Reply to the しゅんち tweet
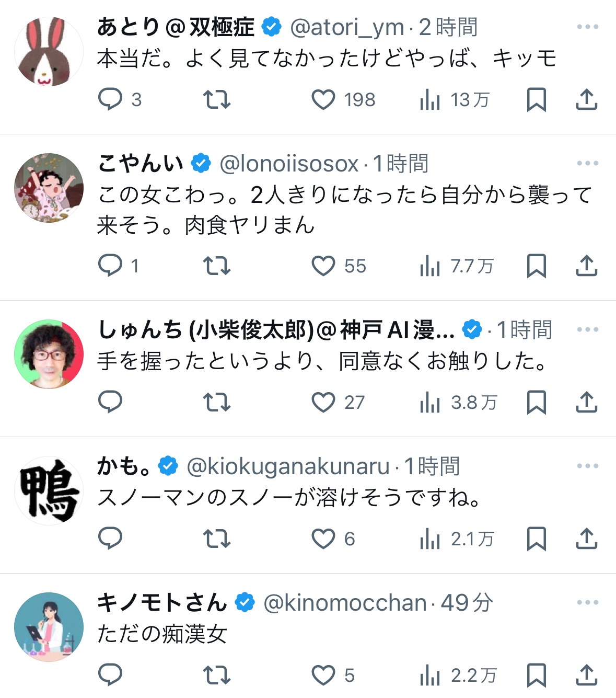 point(110,402)
